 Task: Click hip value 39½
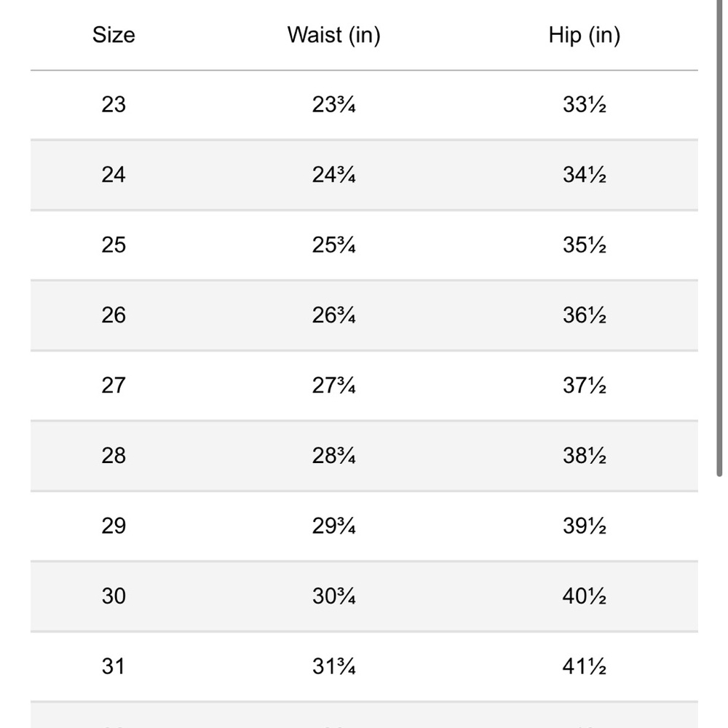pos(584,526)
